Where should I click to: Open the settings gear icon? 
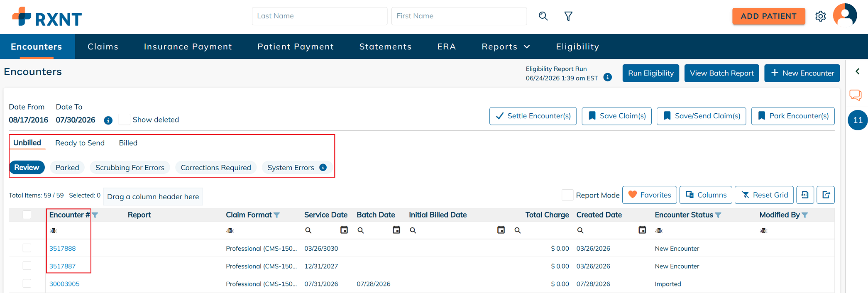820,16
